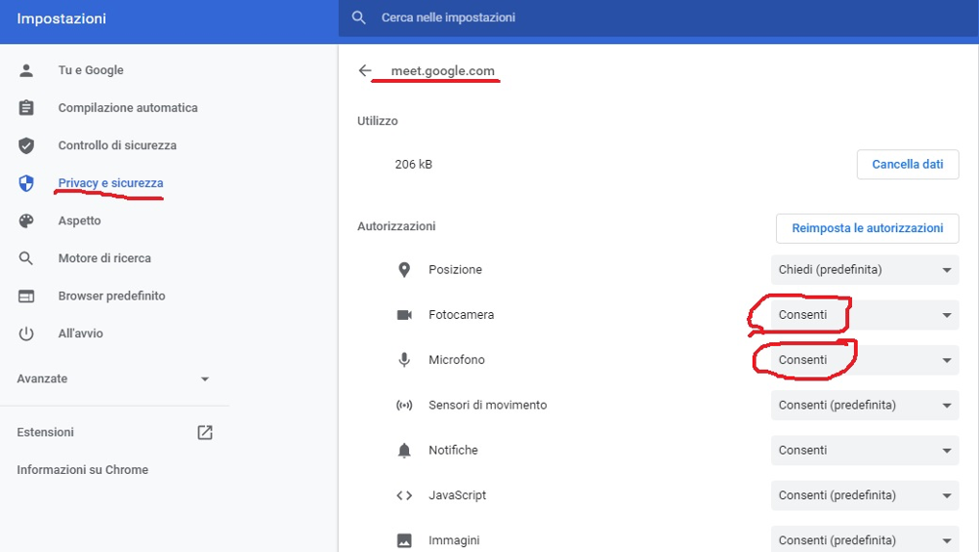Open the Fotocamera permission dropdown

tap(865, 315)
